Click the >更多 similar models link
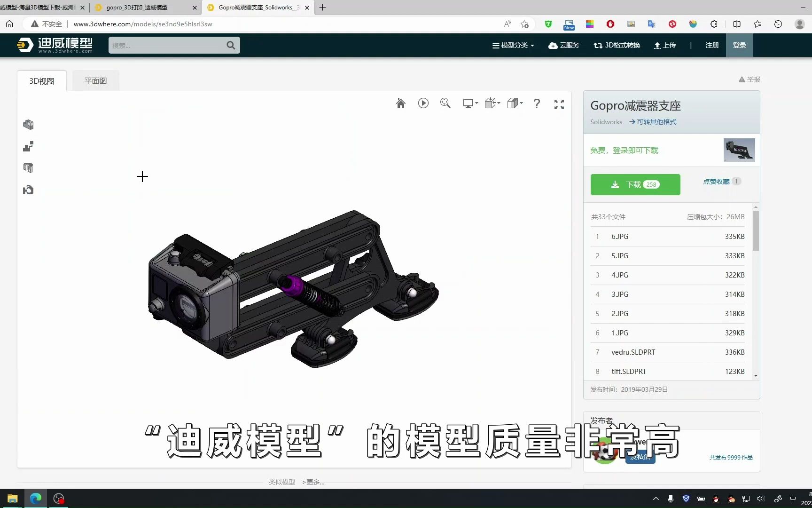The height and width of the screenshot is (508, 812). [x=313, y=482]
